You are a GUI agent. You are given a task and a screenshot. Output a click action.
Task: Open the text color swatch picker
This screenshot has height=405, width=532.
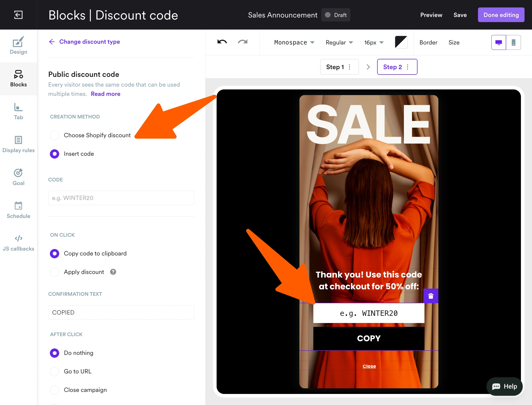[x=401, y=42]
